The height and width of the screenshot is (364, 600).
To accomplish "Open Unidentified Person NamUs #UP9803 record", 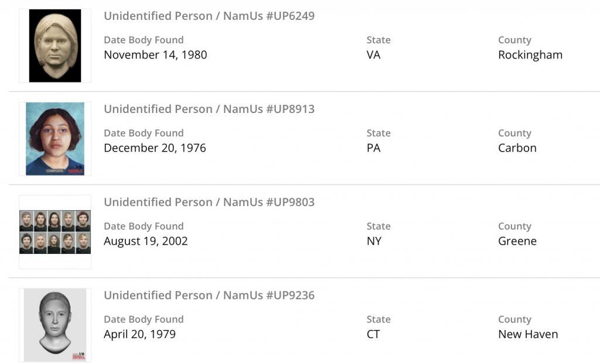I will [x=209, y=202].
